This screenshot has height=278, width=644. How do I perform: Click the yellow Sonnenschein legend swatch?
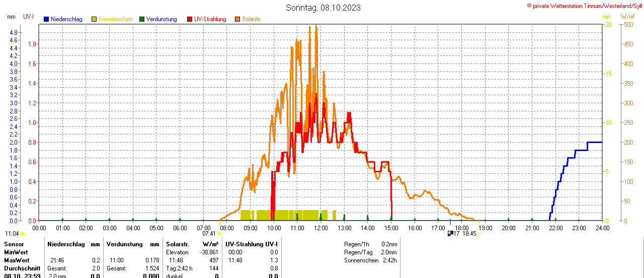pos(94,19)
